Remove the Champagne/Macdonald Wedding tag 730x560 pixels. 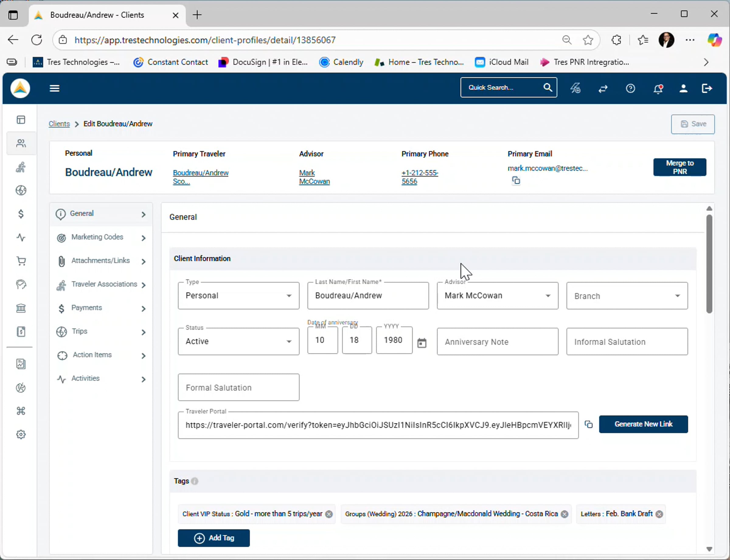click(x=564, y=514)
